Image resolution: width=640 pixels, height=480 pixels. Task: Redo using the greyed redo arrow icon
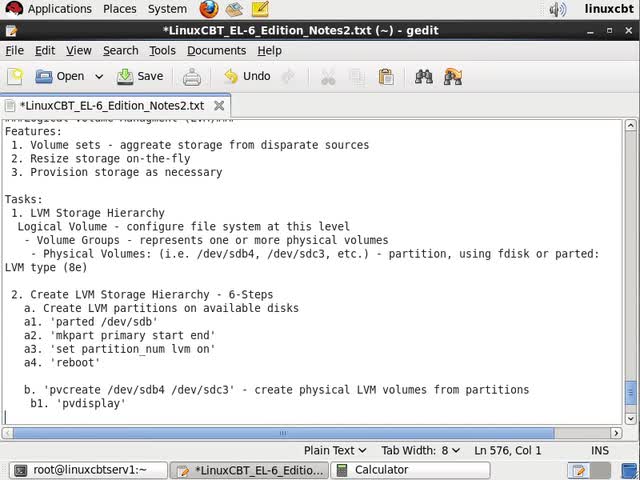click(289, 76)
